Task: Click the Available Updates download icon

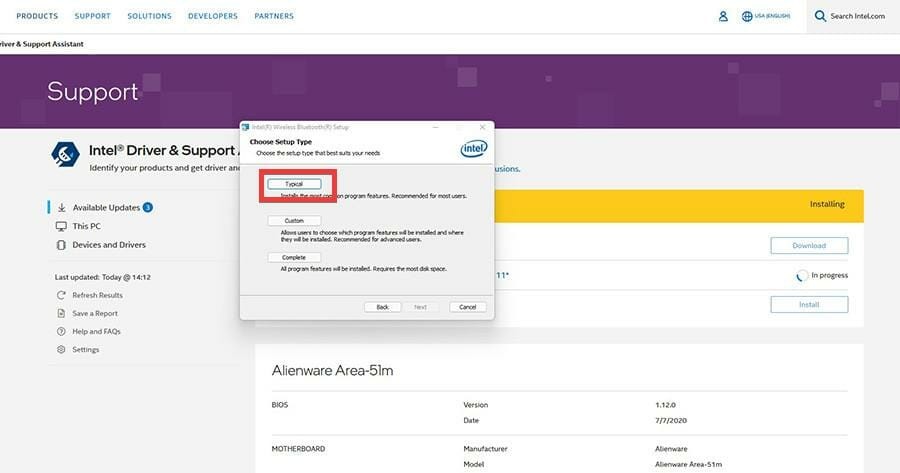Action: coord(61,207)
